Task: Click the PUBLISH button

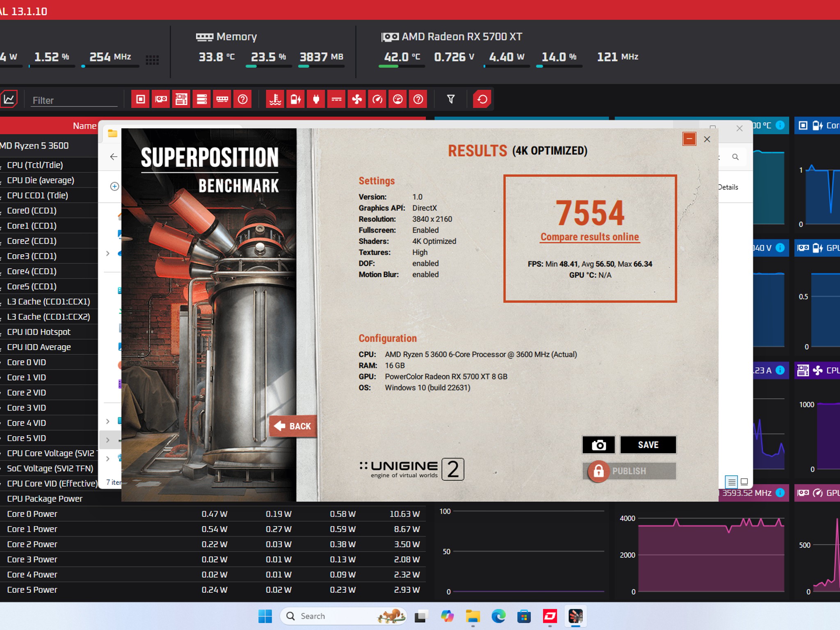Action: 630,471
